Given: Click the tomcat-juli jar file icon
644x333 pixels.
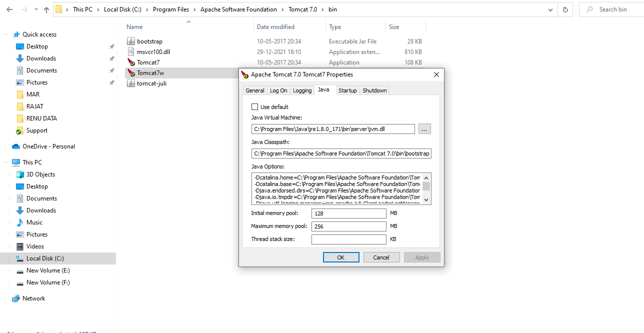Looking at the screenshot, I should click(131, 83).
